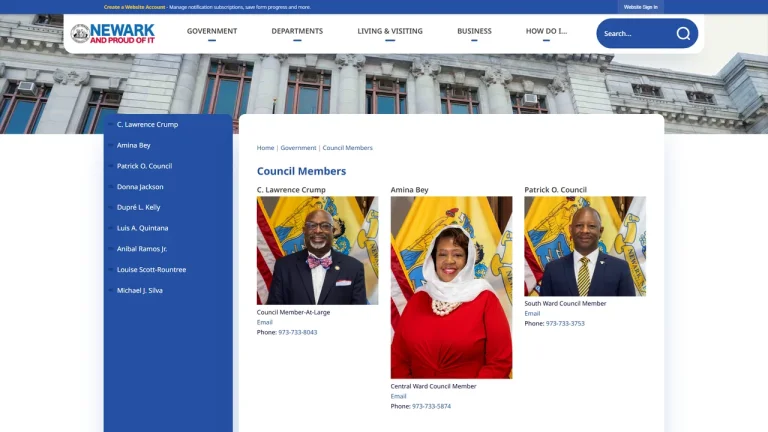Go to Government breadcrumb
The image size is (768, 432).
point(298,147)
